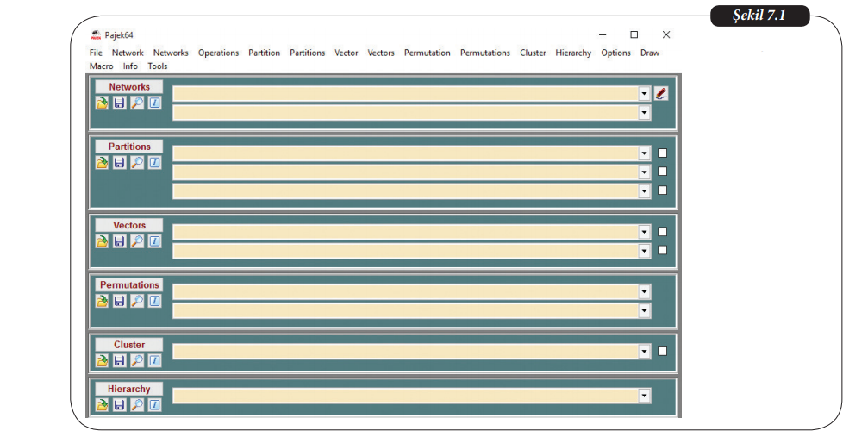Save the cluster with disk icon
Viewport: 868px width, 437px height.
(119, 360)
